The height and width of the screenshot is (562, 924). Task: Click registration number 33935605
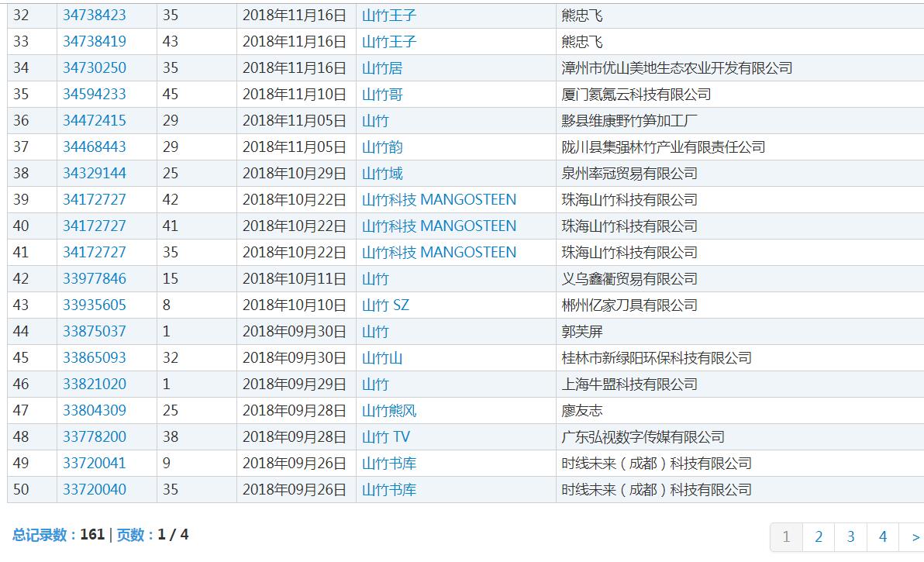pos(95,305)
